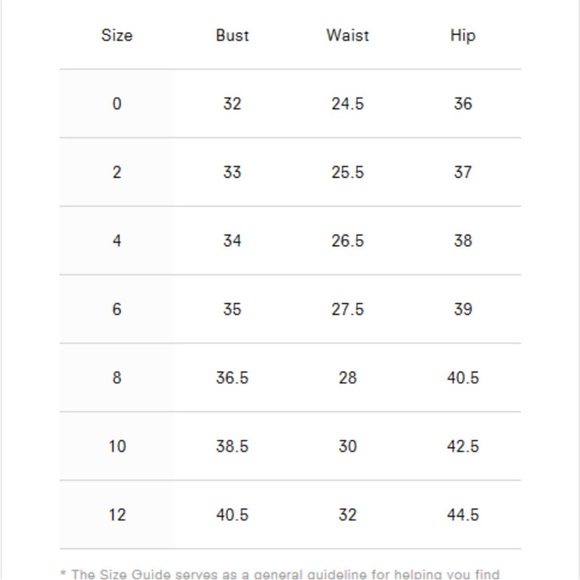
Task: Select the size 2 row label
Action: pos(117,172)
